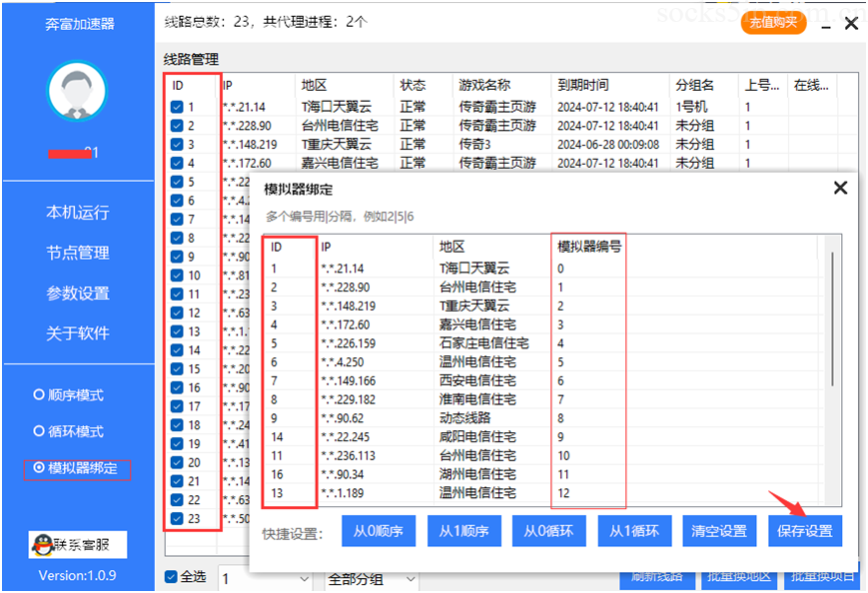Screen dimensions: 868x593
Task: Select the 模拟器绑定 radio mode
Action: click(x=39, y=467)
